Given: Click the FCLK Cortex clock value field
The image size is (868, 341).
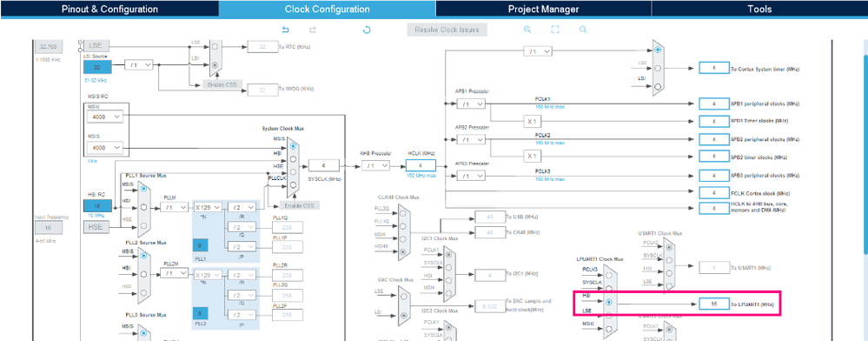Looking at the screenshot, I should point(714,193).
